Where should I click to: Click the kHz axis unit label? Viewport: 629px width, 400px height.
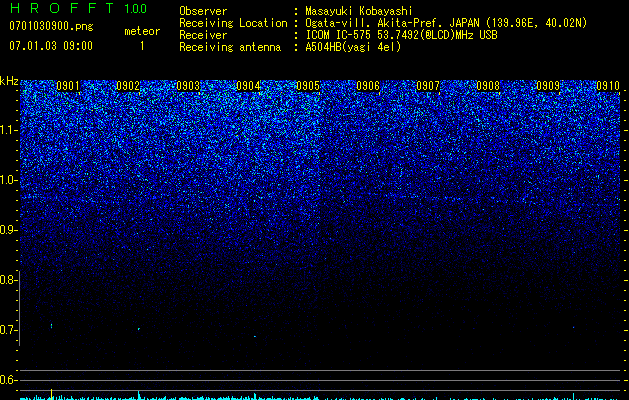[9, 81]
